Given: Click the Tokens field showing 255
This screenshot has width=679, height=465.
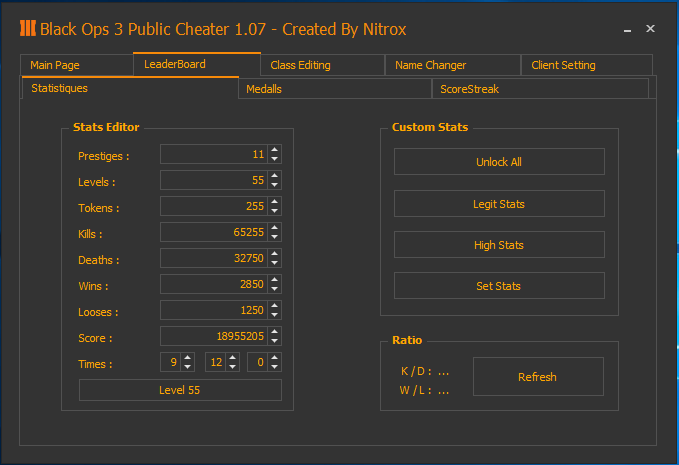Looking at the screenshot, I should [x=214, y=206].
